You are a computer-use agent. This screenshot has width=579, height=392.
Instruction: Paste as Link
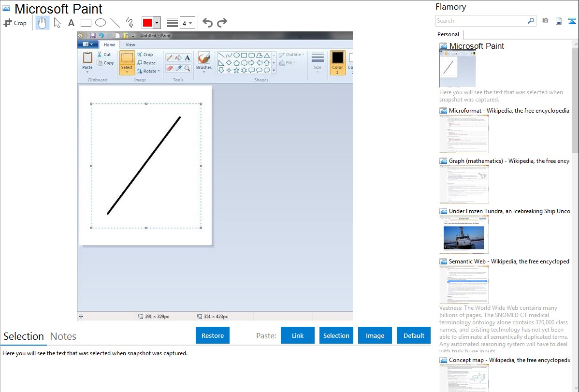298,335
